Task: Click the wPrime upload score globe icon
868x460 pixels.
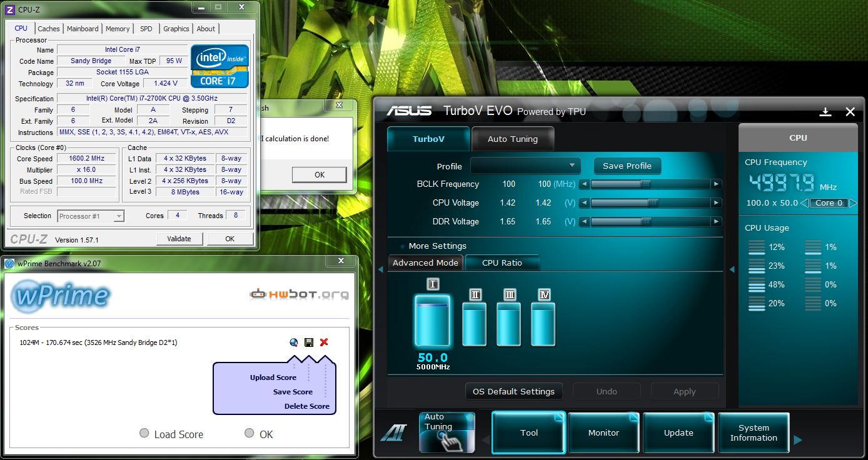Action: point(294,342)
